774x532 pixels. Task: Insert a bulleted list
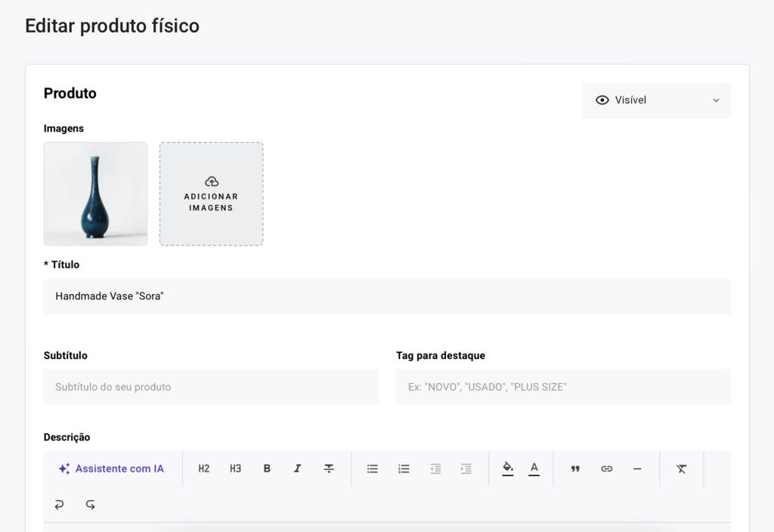pyautogui.click(x=373, y=469)
